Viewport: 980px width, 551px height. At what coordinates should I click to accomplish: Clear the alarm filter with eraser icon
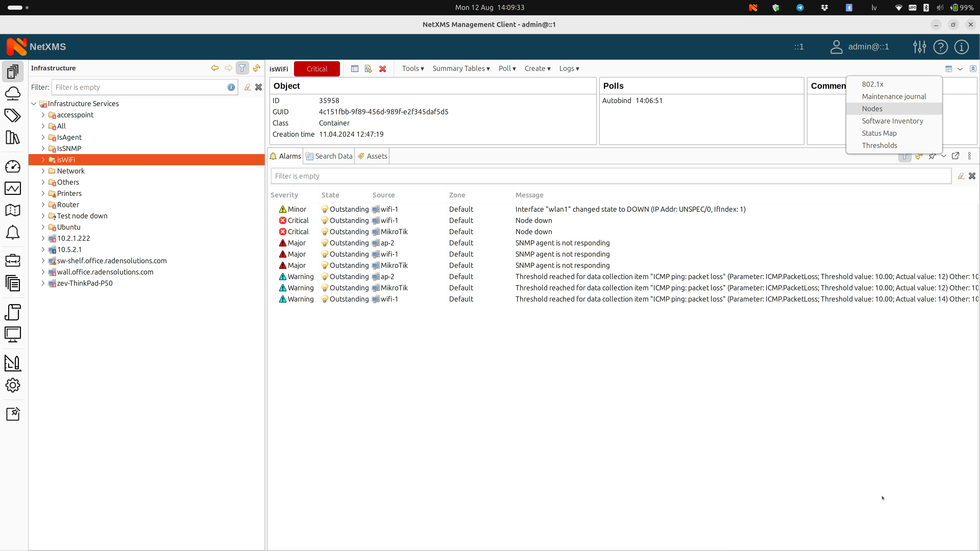coord(961,176)
